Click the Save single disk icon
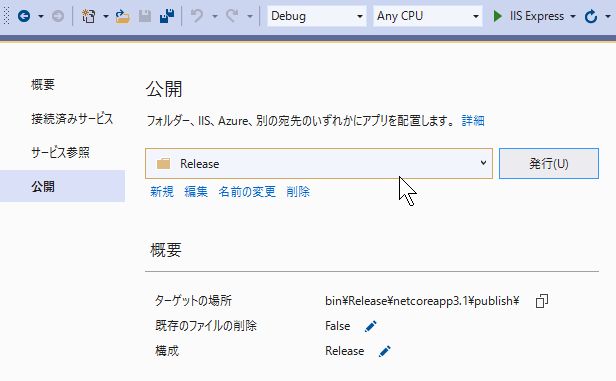 [x=145, y=16]
